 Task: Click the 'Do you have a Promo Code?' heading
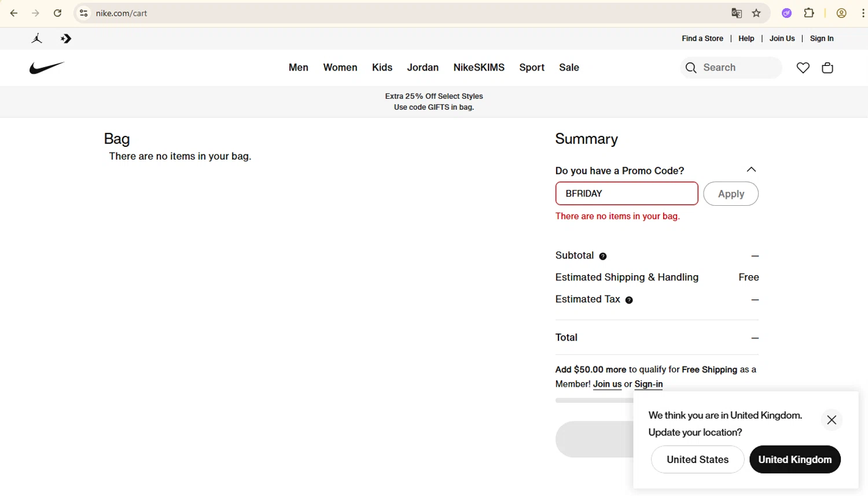pyautogui.click(x=620, y=171)
